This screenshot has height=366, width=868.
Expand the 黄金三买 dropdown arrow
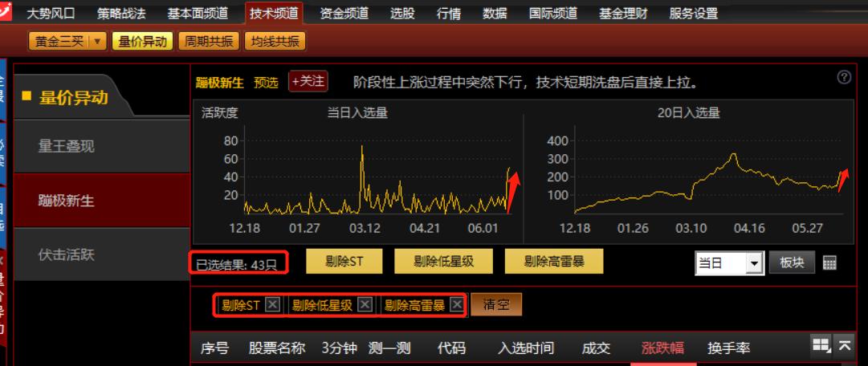97,41
